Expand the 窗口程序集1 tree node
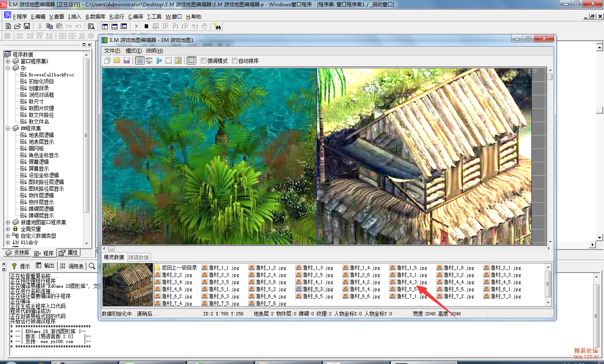This screenshot has height=364, width=604. point(8,61)
